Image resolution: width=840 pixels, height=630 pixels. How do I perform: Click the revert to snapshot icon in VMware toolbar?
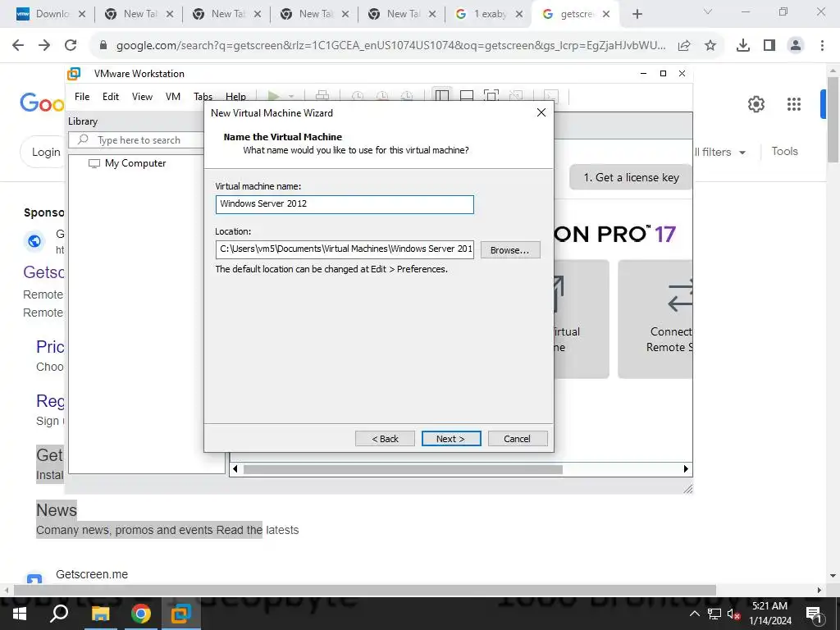coord(382,97)
